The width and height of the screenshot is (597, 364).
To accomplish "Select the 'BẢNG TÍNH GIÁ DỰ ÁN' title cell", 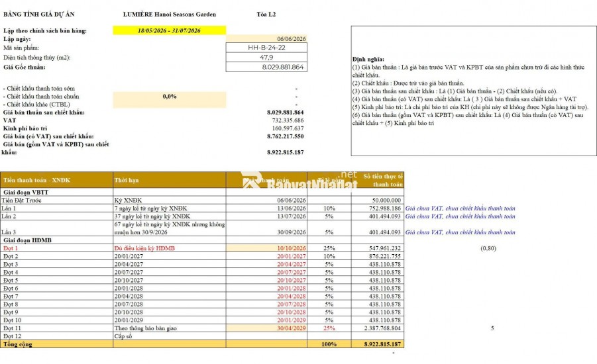I will point(39,15).
